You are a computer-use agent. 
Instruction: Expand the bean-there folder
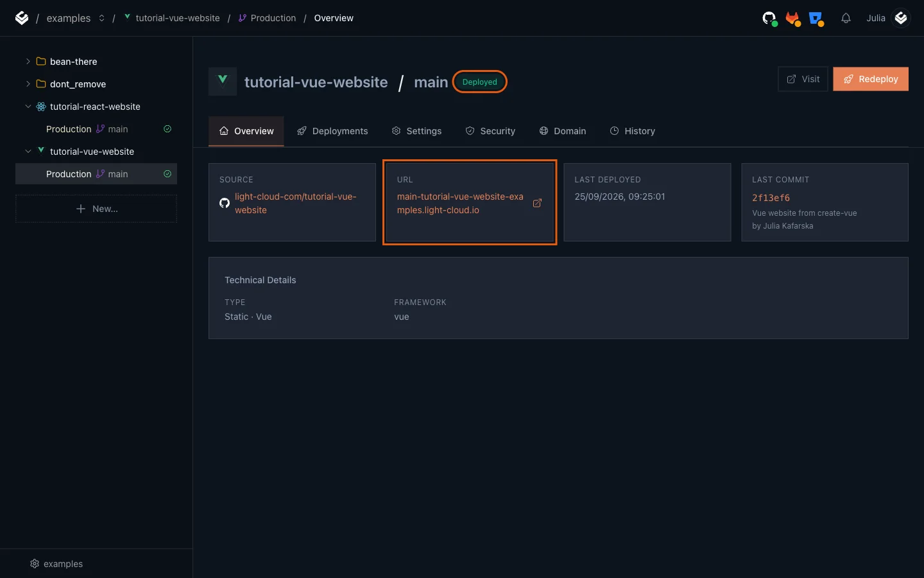point(28,62)
